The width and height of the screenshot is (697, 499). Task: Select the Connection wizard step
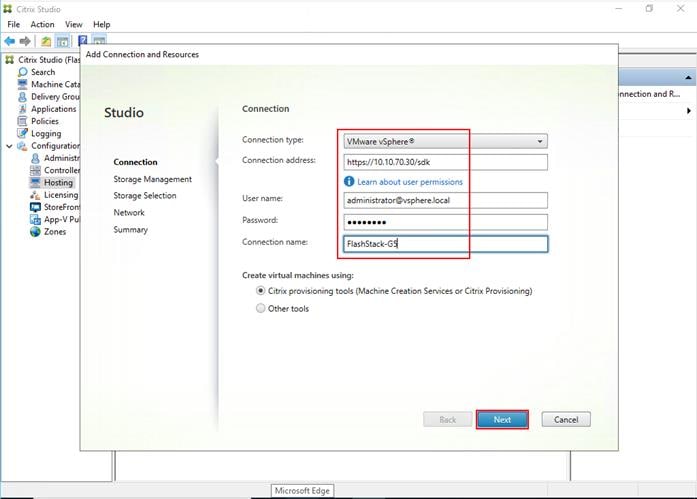(135, 162)
